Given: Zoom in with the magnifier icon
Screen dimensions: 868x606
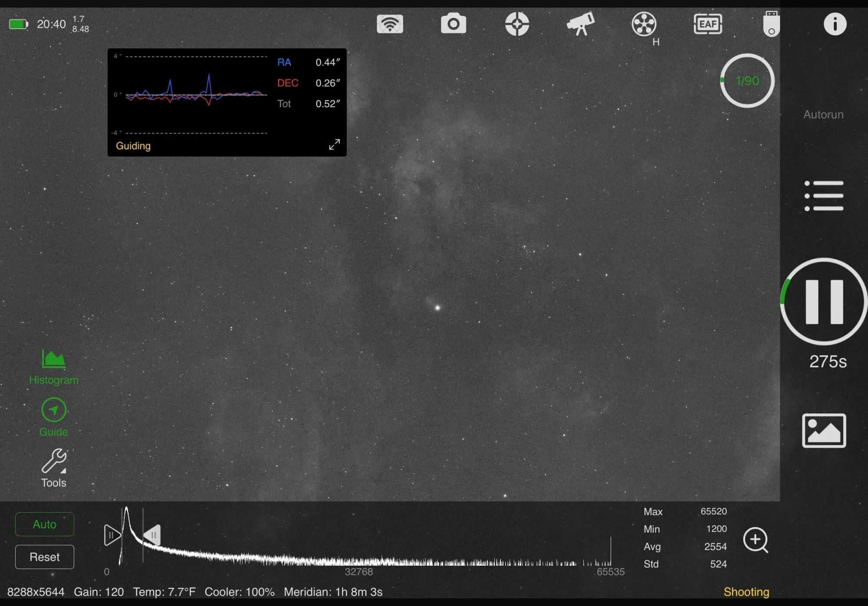Looking at the screenshot, I should point(755,540).
